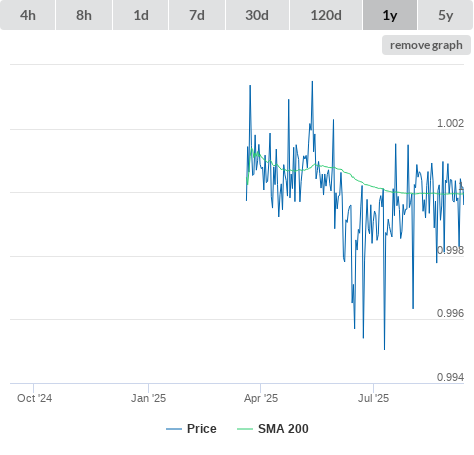Image resolution: width=474 pixels, height=455 pixels.
Task: Click the 0.996 y-axis label
Action: [450, 313]
